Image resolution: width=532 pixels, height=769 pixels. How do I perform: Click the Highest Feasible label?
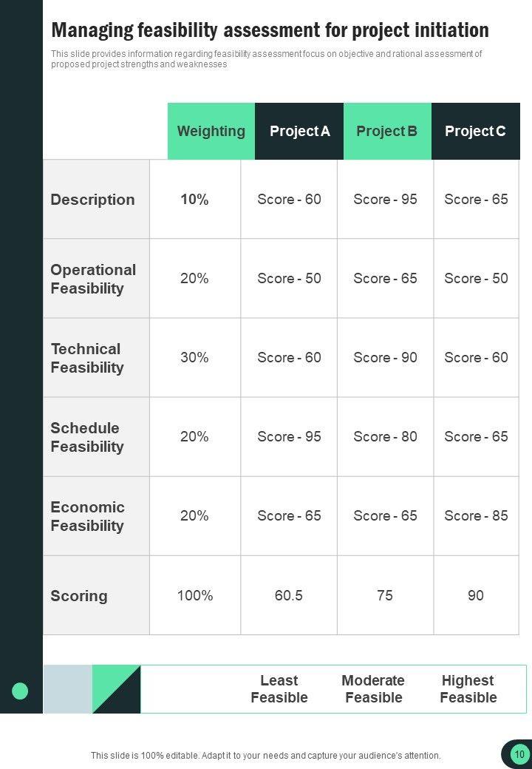468,689
